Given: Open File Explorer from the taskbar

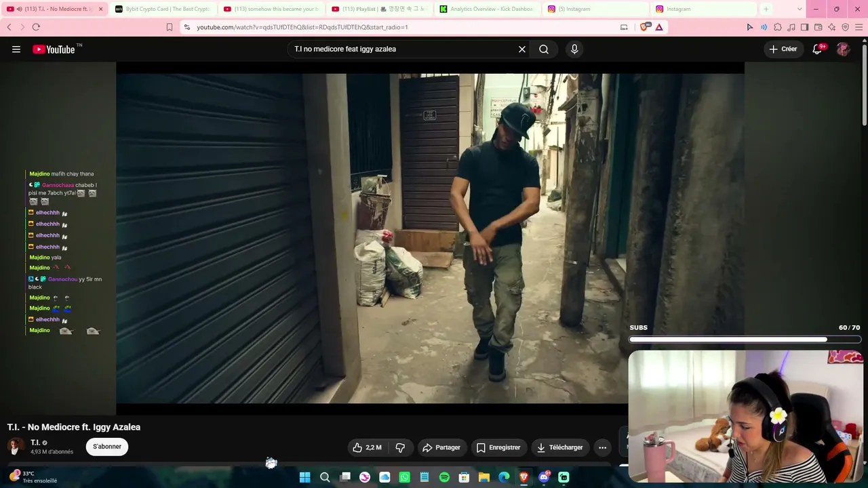Looking at the screenshot, I should (x=484, y=477).
